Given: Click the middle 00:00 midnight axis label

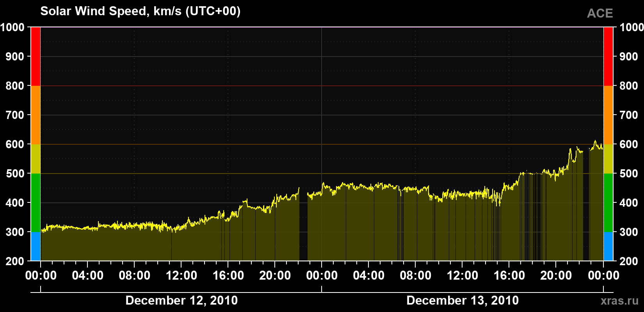Looking at the screenshot, I should point(322,276).
